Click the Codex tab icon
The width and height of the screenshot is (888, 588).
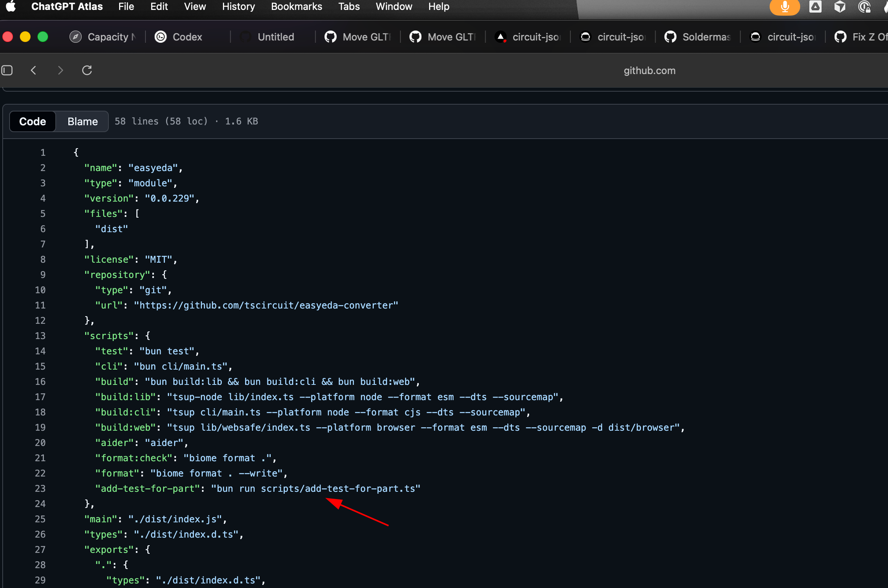161,37
